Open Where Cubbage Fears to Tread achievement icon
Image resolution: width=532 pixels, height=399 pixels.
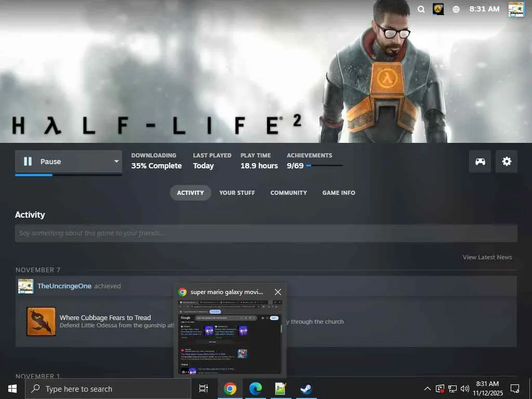click(41, 321)
